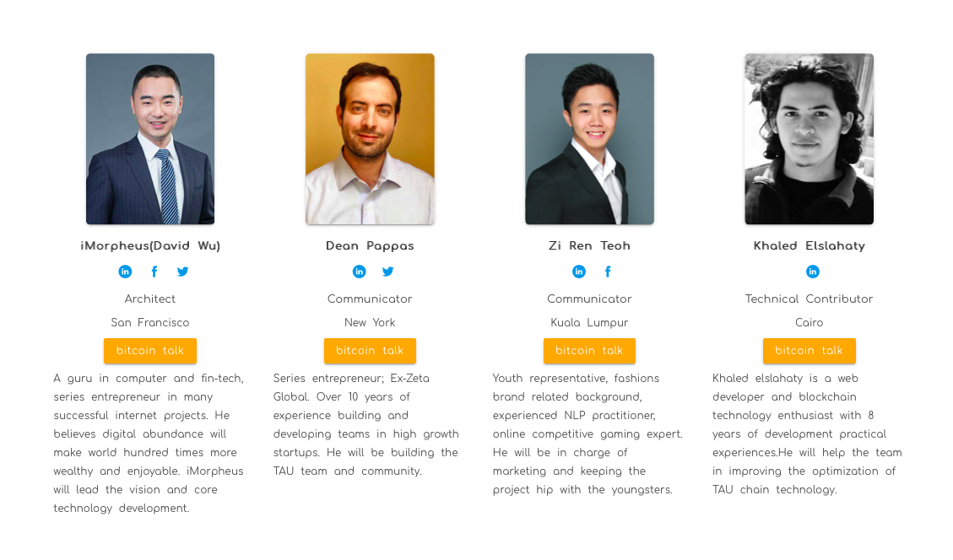Click the Khaled Elslahaty name heading
Screen dimensions: 953x560
click(x=809, y=246)
